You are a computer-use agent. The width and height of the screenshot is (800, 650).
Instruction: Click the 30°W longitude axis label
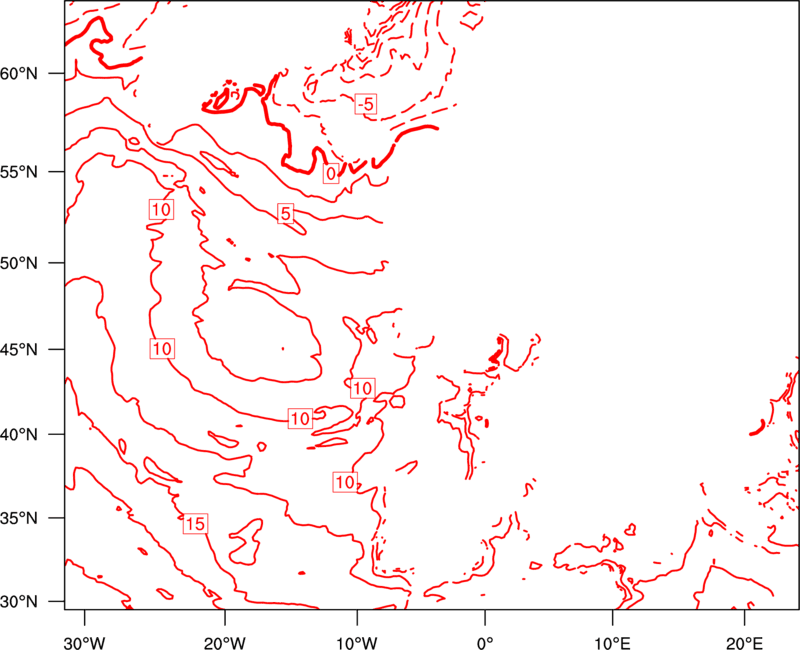(x=85, y=643)
